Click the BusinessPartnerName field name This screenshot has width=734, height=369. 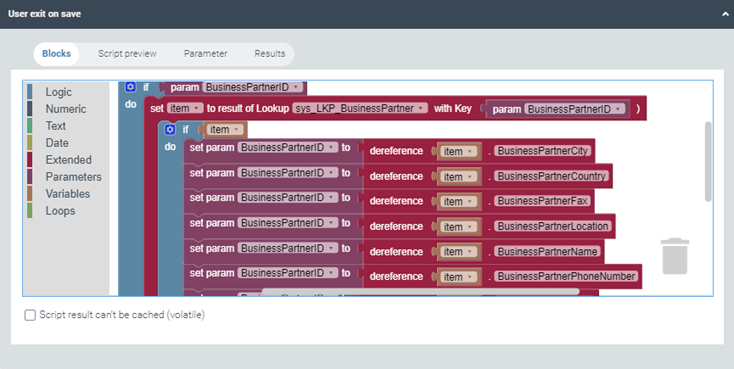pyautogui.click(x=547, y=251)
